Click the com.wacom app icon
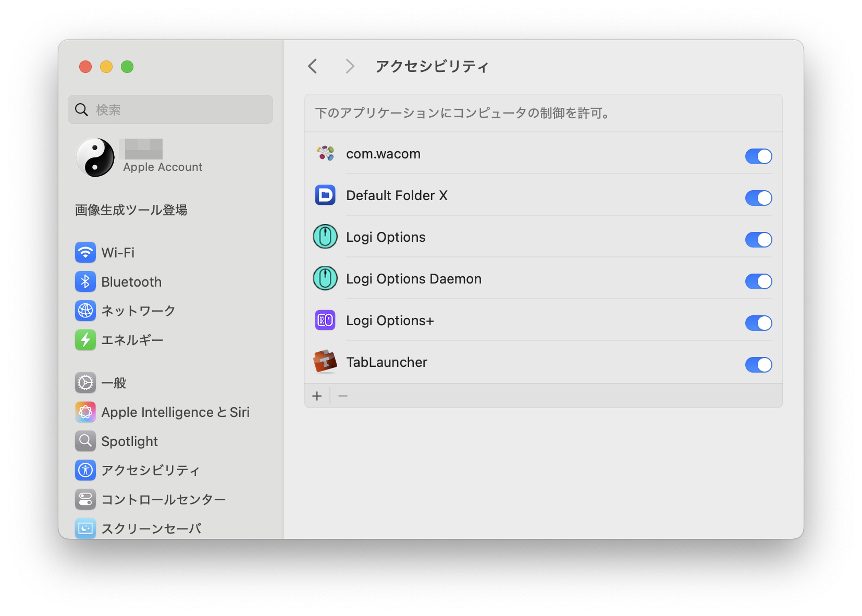The height and width of the screenshot is (616, 862). click(325, 154)
